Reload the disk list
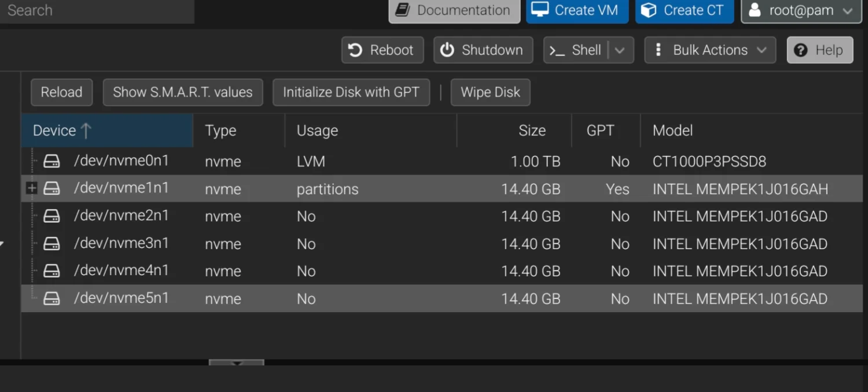Image resolution: width=868 pixels, height=392 pixels. click(x=61, y=93)
